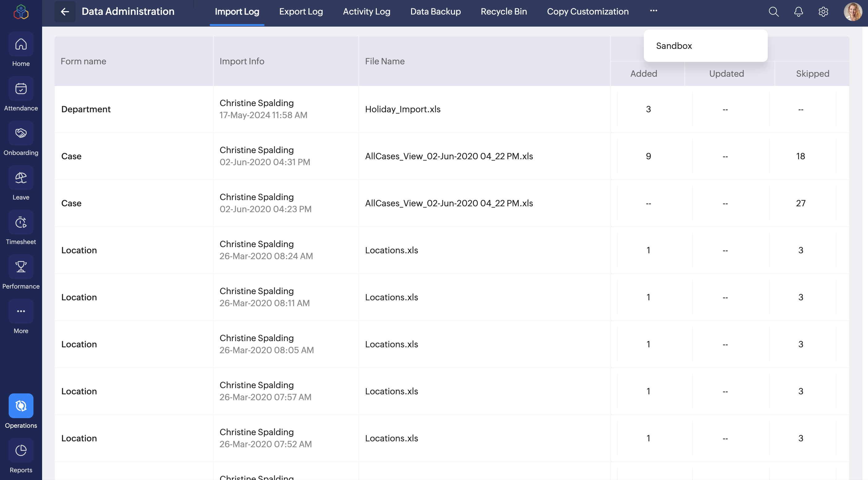Viewport: 868px width, 480px height.
Task: Click the search magnifier icon
Action: [774, 12]
